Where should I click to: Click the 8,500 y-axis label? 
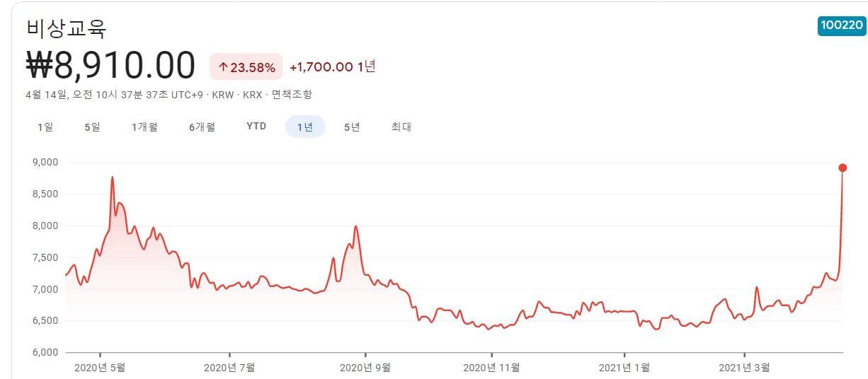pyautogui.click(x=44, y=194)
